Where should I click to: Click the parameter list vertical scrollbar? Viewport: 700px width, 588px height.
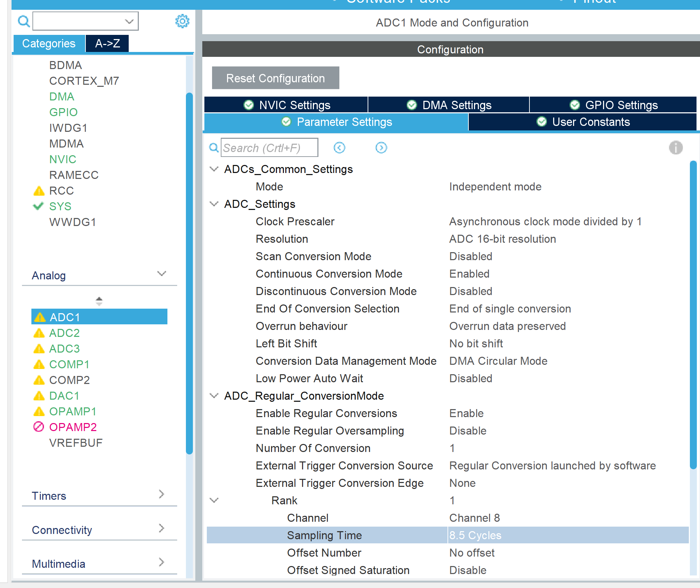tap(693, 314)
